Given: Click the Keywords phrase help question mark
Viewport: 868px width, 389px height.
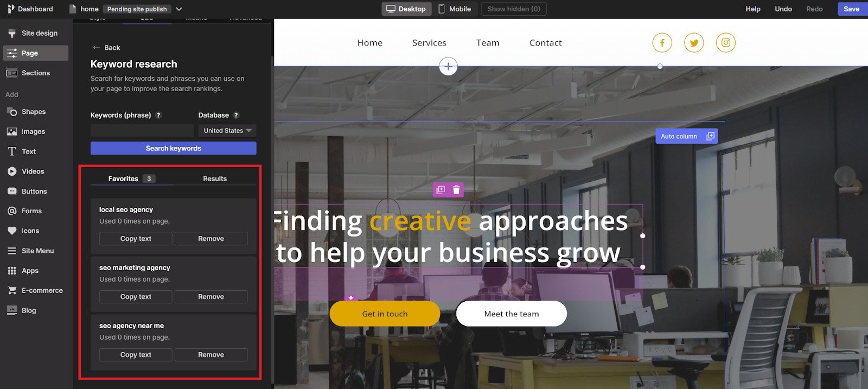Looking at the screenshot, I should click(x=158, y=115).
